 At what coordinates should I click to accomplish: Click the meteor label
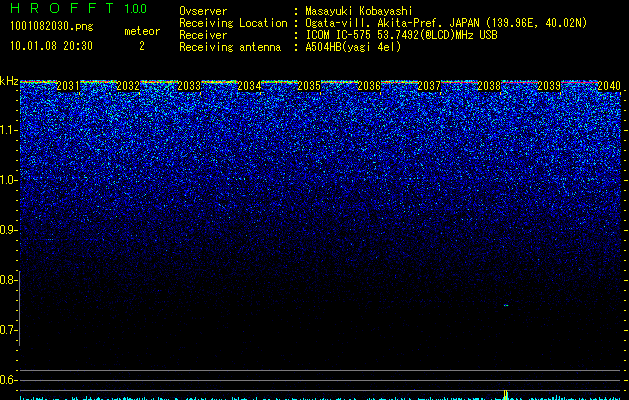coord(142,31)
